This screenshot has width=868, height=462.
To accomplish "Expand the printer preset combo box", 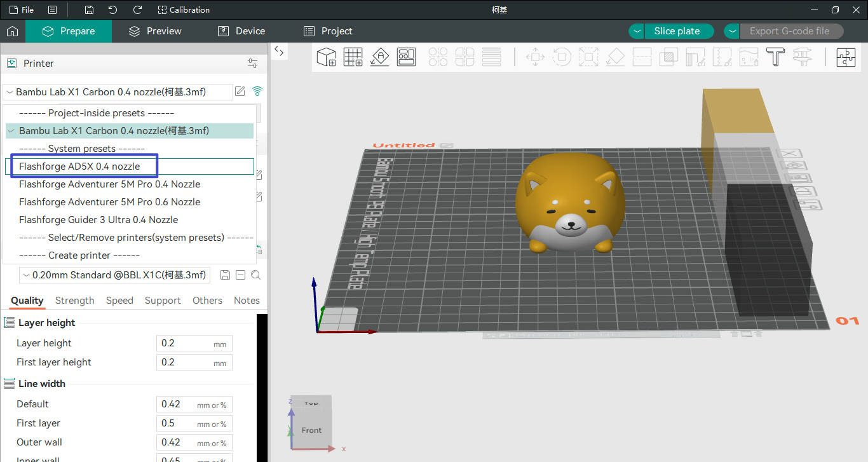I will (x=118, y=92).
